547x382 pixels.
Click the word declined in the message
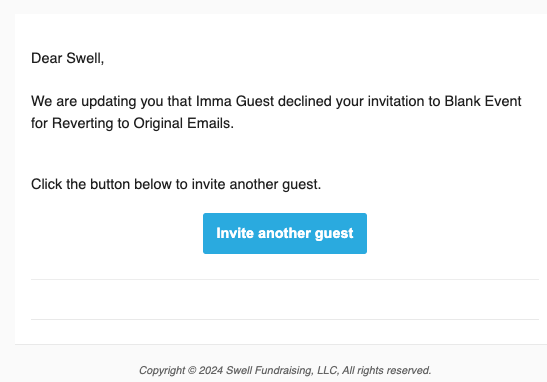[x=305, y=101]
